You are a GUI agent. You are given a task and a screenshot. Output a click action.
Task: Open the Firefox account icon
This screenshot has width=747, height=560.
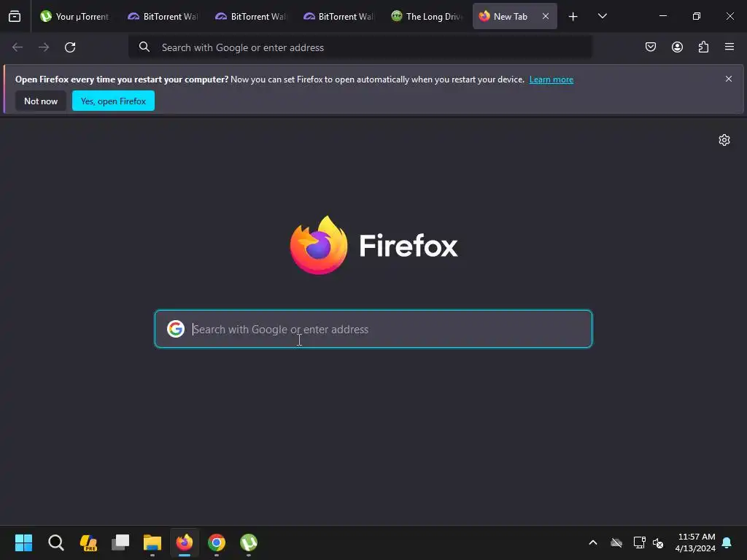(677, 47)
